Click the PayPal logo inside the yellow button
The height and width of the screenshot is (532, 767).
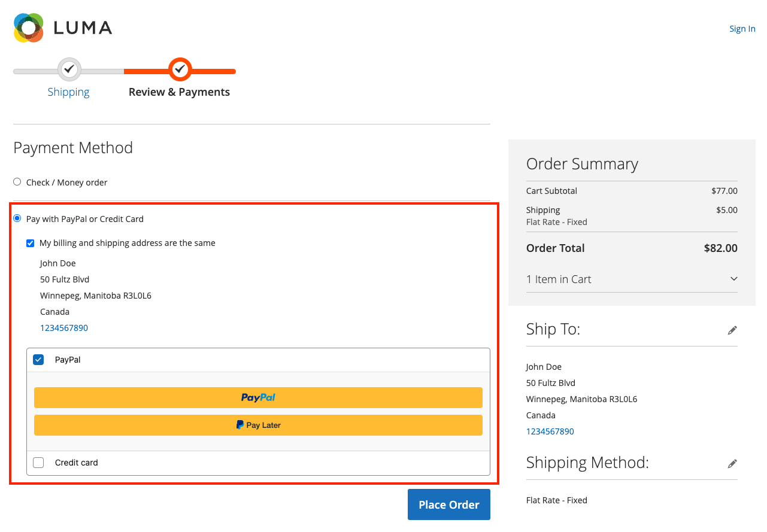(257, 397)
